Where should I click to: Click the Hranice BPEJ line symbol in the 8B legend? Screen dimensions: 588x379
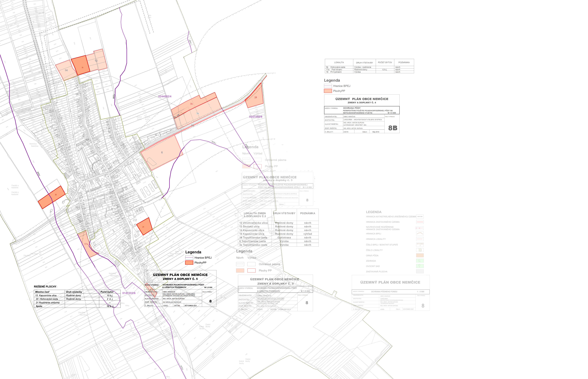[328, 86]
